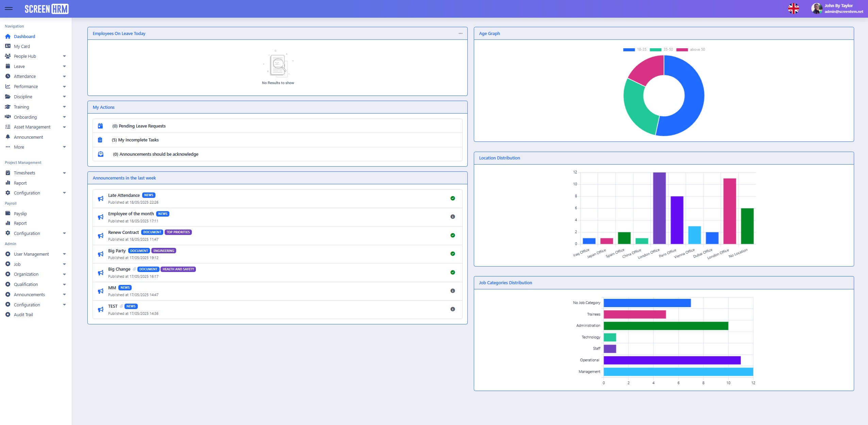The width and height of the screenshot is (868, 425).
Task: Click the megaphone icon beside Late Attendance
Action: click(x=101, y=199)
